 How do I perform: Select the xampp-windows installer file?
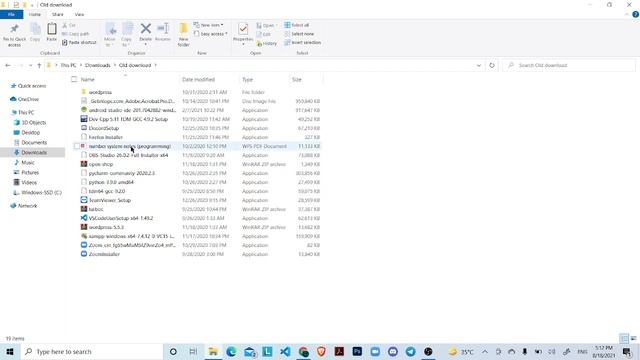click(x=131, y=236)
